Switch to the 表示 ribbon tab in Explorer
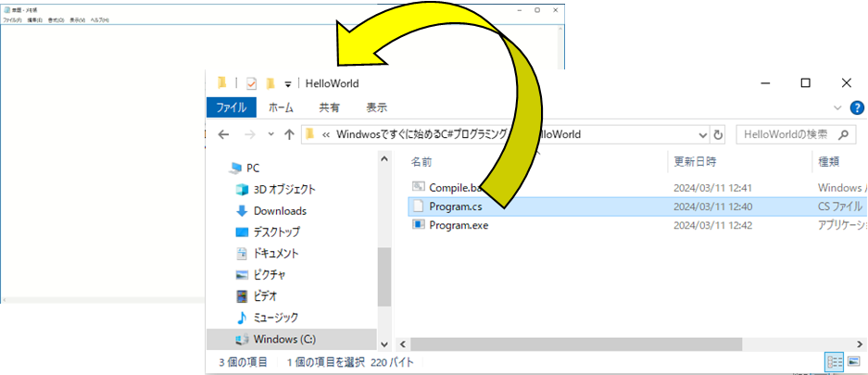Screen dimensions: 868x375 coord(376,107)
